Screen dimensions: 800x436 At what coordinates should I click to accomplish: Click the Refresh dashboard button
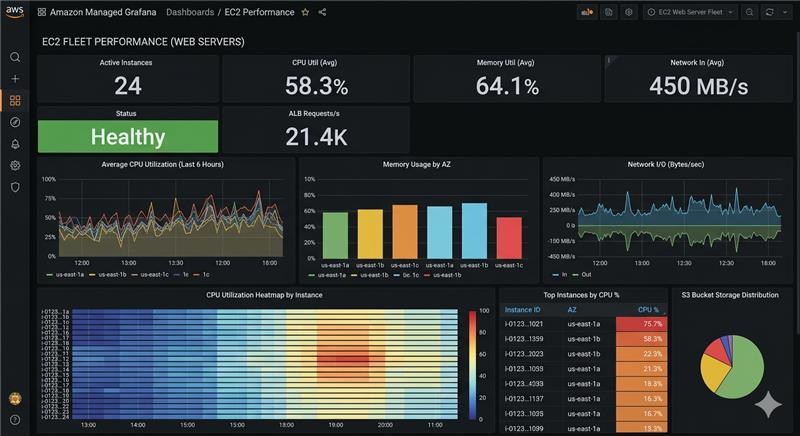click(x=769, y=12)
